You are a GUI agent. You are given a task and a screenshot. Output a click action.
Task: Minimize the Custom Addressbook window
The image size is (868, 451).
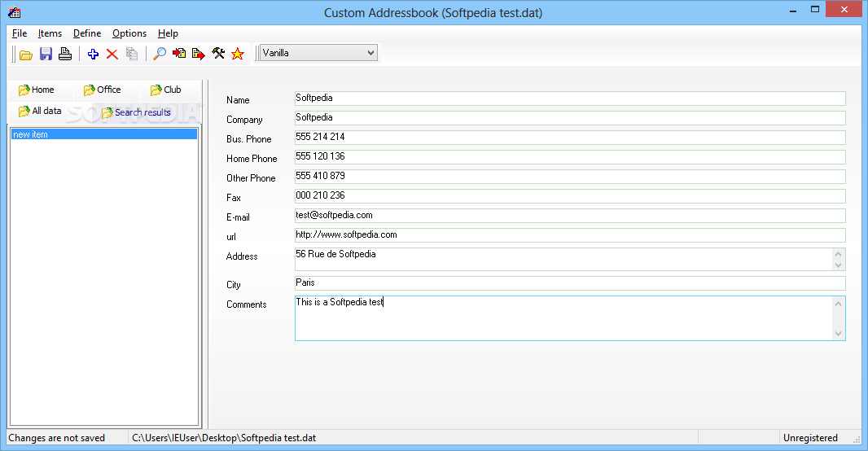click(x=793, y=10)
